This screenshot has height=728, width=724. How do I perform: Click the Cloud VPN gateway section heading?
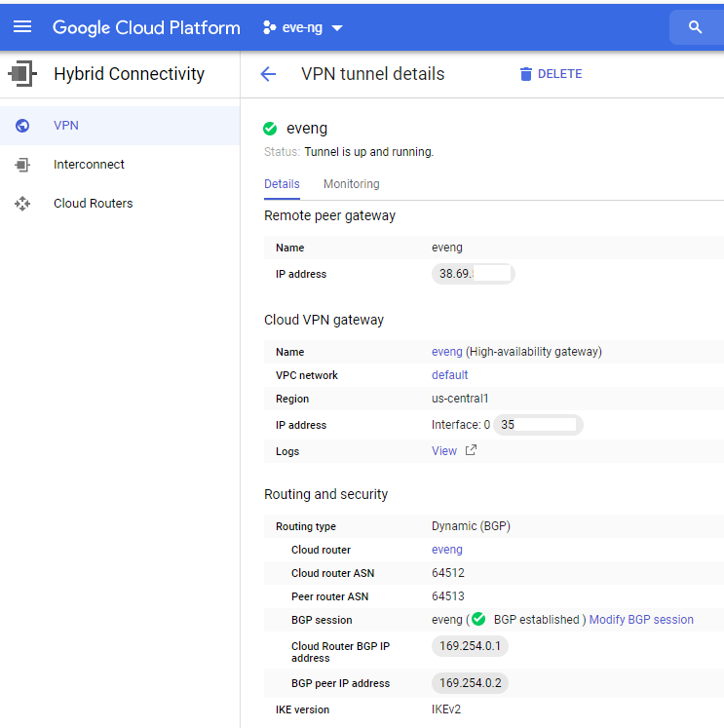(324, 321)
